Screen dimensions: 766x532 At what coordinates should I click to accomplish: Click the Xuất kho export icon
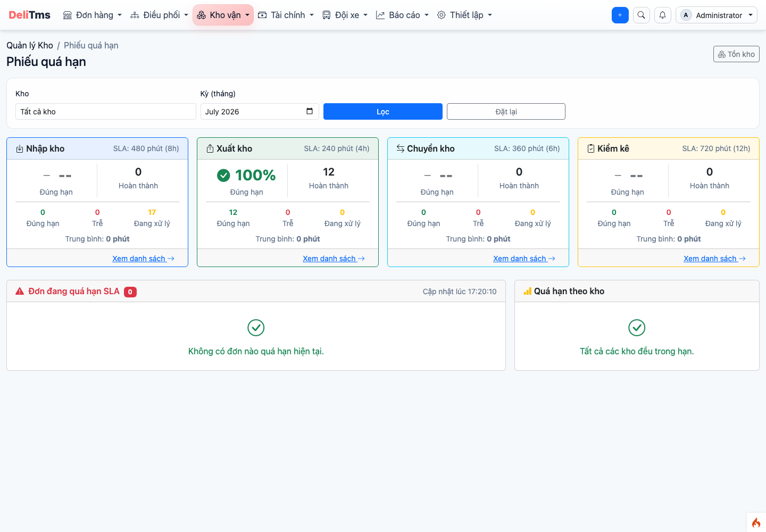(210, 149)
